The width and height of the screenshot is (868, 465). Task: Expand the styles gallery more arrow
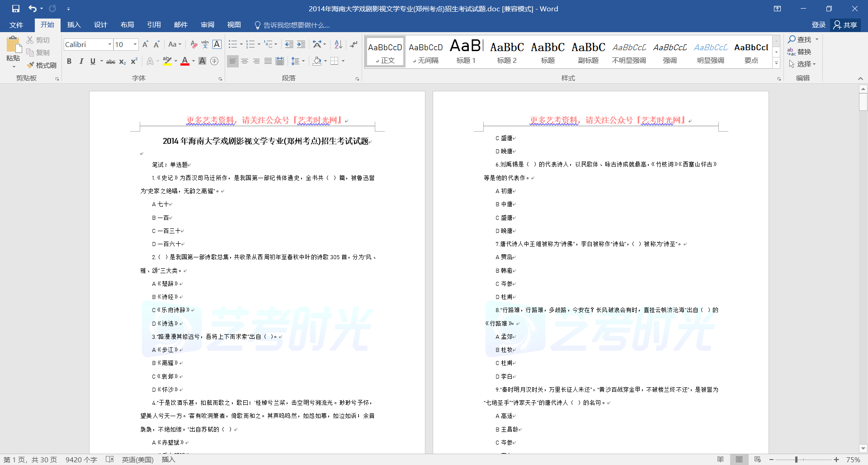pyautogui.click(x=776, y=63)
